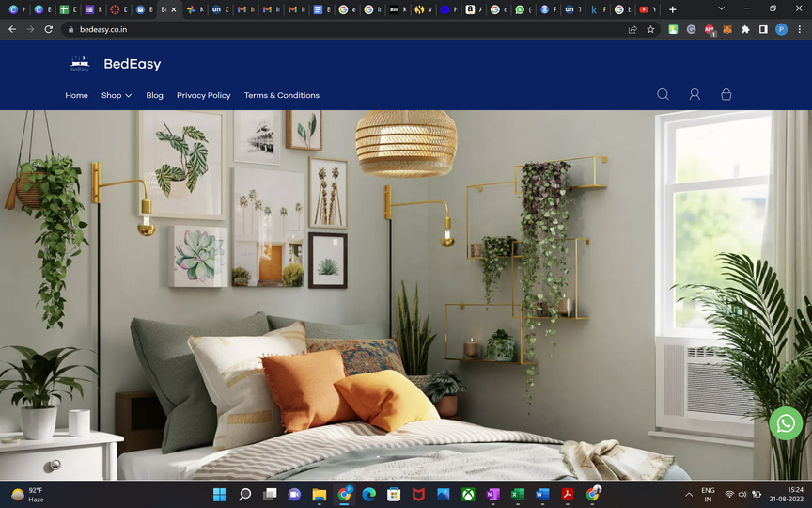Click the ENG IN language indicator

tap(708, 495)
